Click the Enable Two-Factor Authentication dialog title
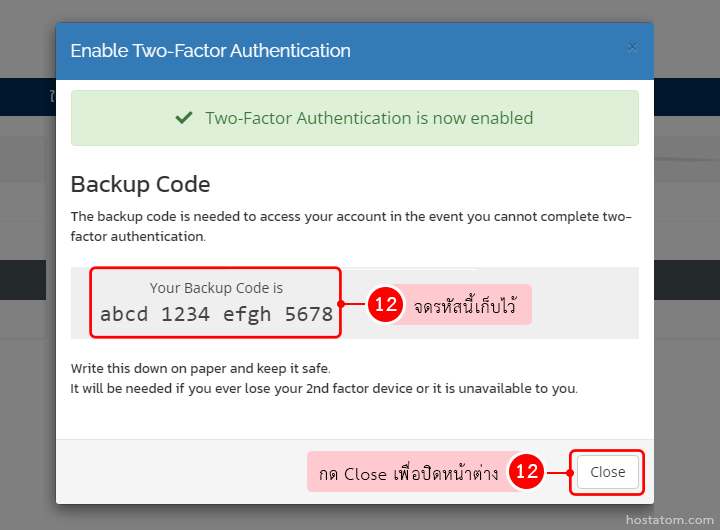The width and height of the screenshot is (720, 530). tap(210, 50)
